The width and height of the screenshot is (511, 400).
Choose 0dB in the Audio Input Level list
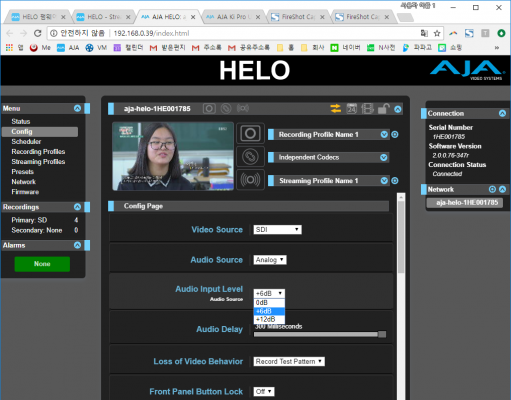269,303
